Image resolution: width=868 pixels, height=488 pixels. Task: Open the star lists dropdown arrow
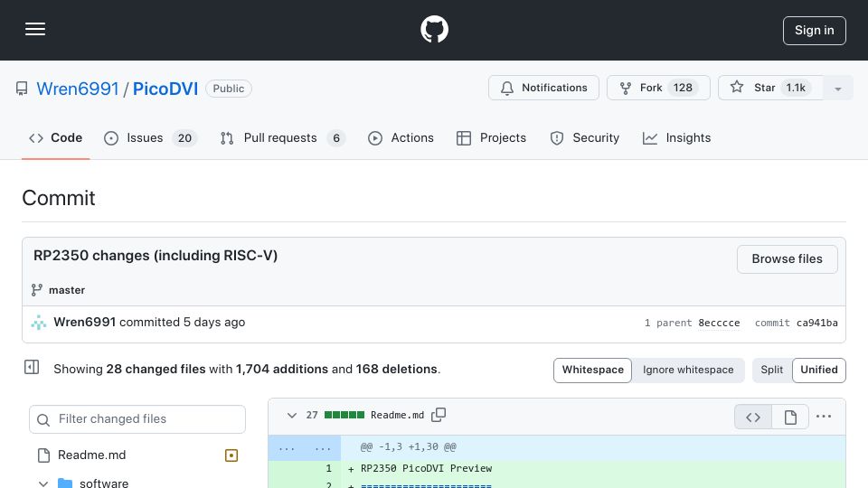click(x=838, y=88)
